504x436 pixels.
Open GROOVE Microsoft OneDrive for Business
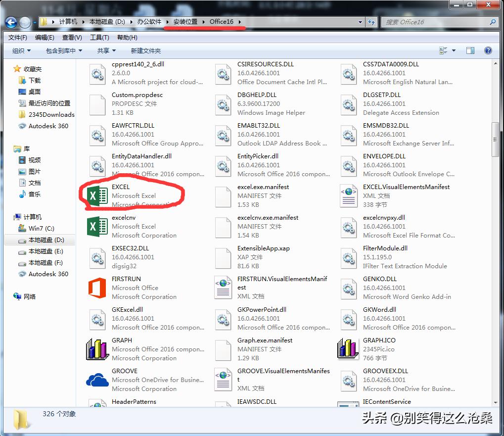[x=97, y=380]
